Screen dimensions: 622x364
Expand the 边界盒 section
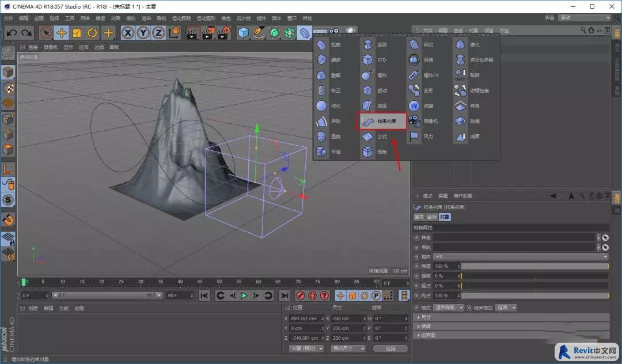(512, 335)
